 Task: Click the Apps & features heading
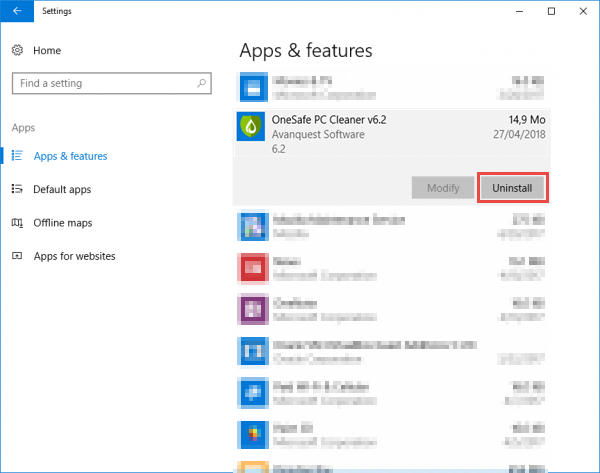tap(306, 51)
